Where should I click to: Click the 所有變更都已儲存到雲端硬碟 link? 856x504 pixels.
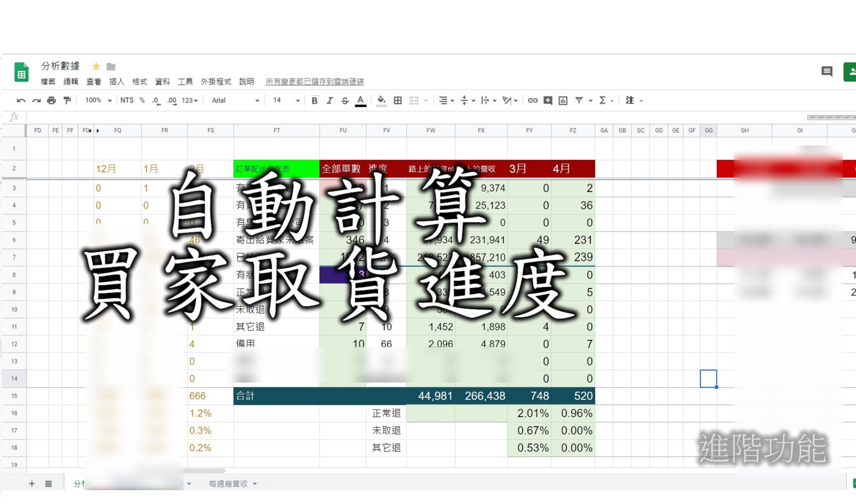click(315, 82)
